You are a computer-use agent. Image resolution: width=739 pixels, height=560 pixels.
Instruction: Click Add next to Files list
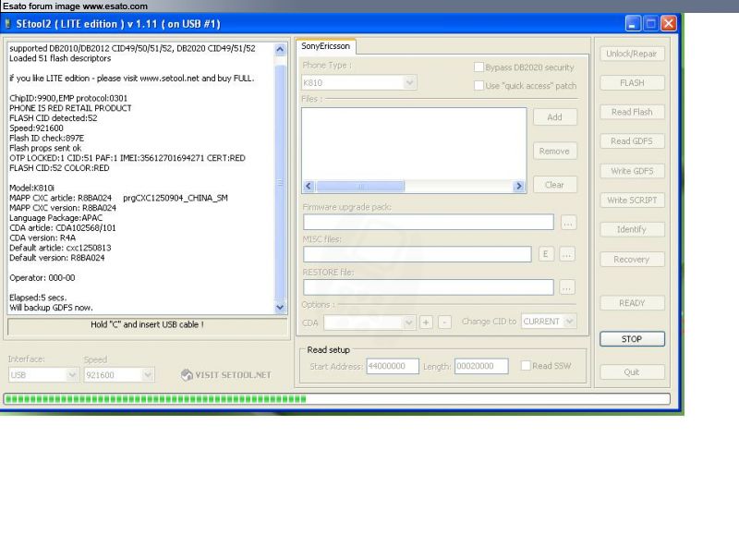click(555, 117)
